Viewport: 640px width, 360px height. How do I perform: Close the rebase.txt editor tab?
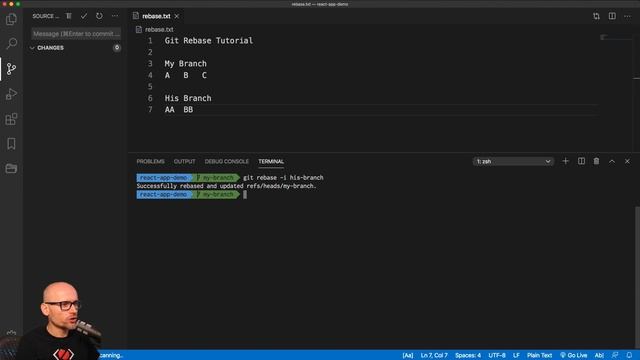tap(177, 16)
